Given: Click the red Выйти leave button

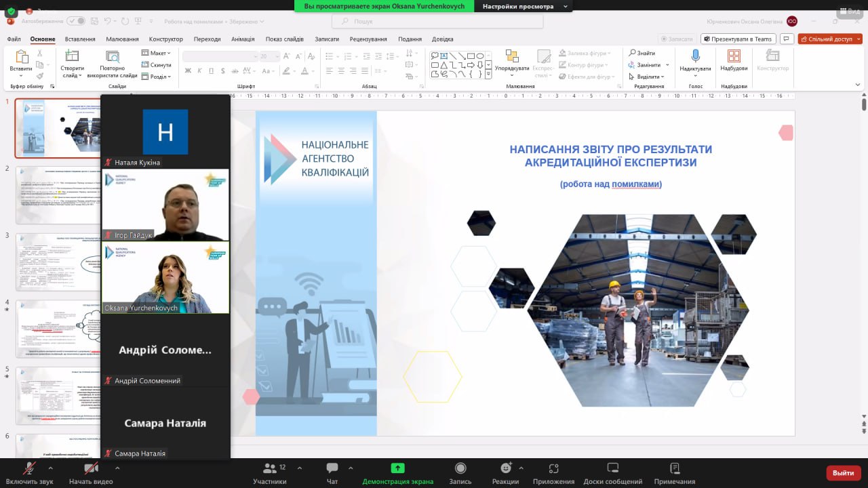Looking at the screenshot, I should (x=843, y=472).
